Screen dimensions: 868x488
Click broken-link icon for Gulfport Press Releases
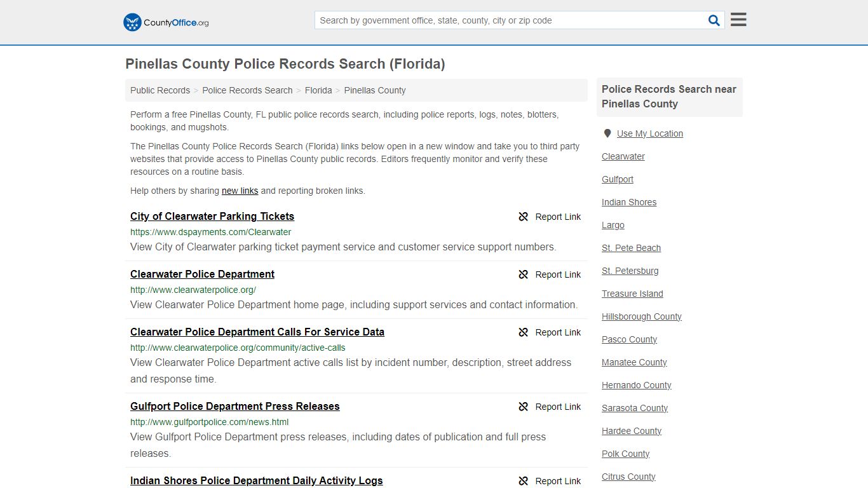(x=524, y=407)
